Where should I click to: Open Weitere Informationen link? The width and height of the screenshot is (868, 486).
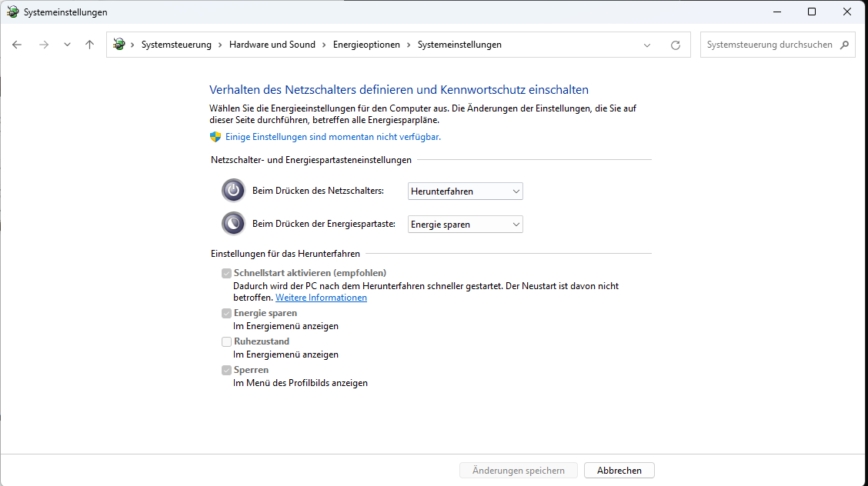tap(321, 298)
